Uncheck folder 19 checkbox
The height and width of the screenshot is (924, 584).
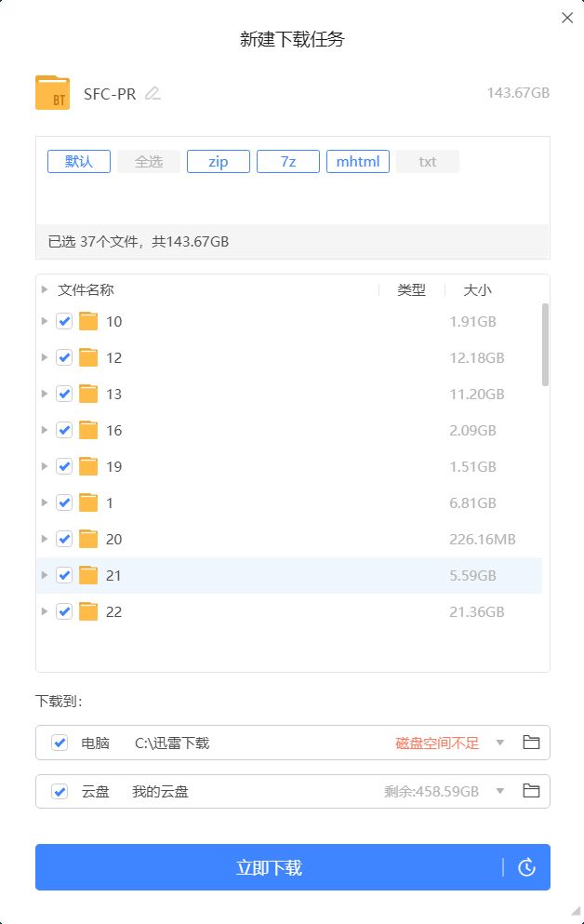(x=64, y=466)
